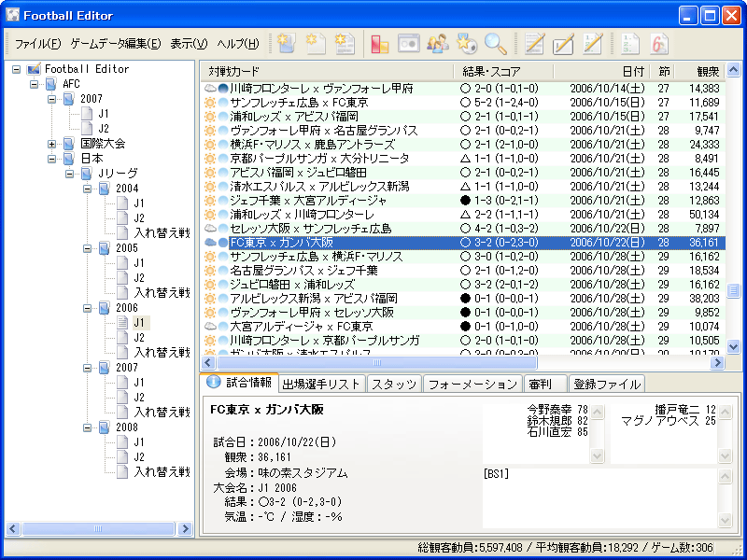747x560 pixels.
Task: Click the folder icon next to 国際大会
Action: pos(69,144)
